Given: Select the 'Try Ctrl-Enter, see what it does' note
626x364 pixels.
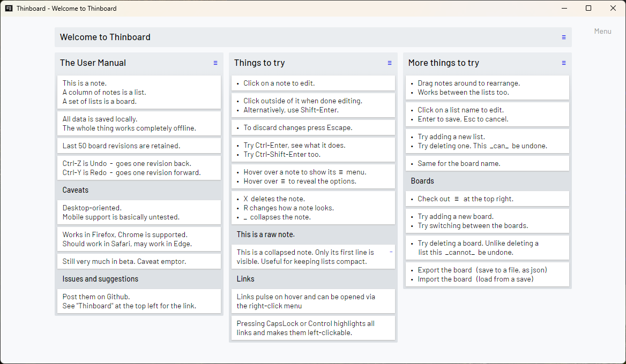Looking at the screenshot, I should pos(313,150).
